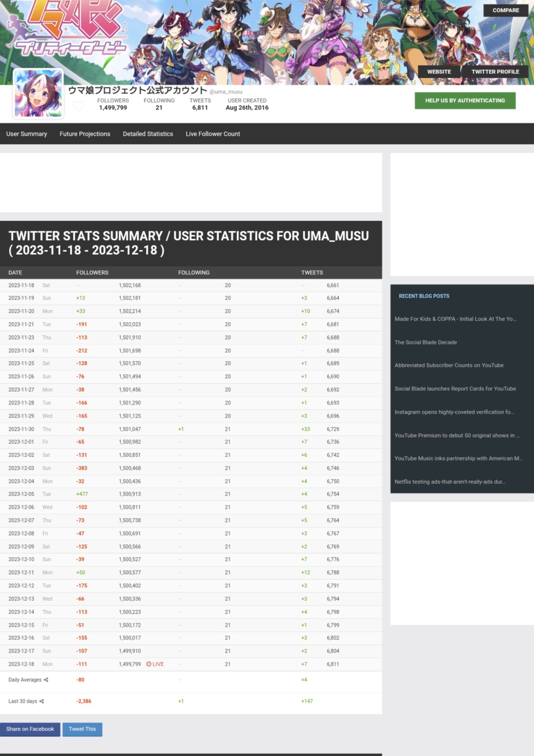Viewport: 534px width, 756px height.
Task: Open the uma_musu profile avatar image
Action: (38, 93)
